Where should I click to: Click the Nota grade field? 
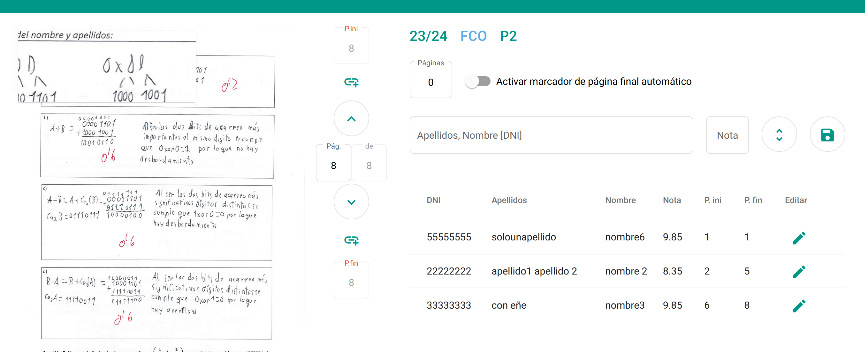point(727,135)
